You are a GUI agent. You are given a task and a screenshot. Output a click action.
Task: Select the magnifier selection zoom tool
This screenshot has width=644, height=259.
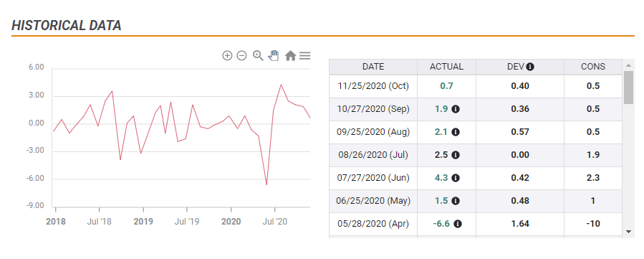(258, 55)
